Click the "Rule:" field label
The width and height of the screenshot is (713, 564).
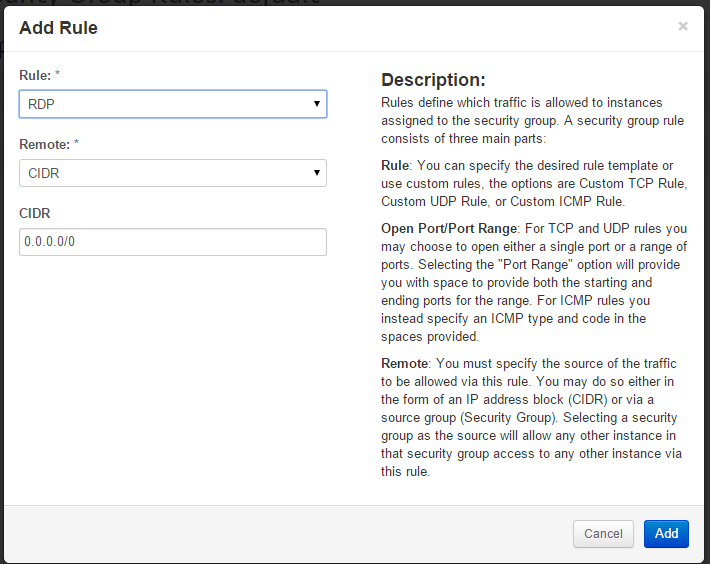click(35, 76)
